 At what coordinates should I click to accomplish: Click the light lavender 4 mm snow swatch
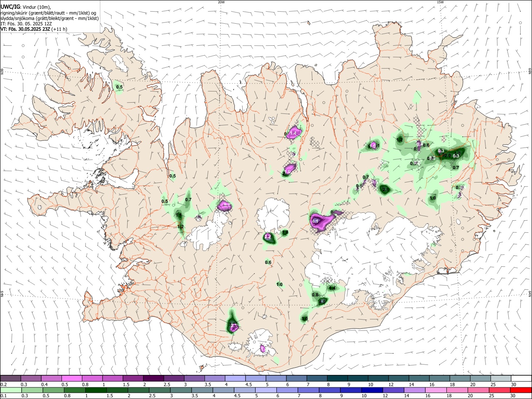coord(235,378)
